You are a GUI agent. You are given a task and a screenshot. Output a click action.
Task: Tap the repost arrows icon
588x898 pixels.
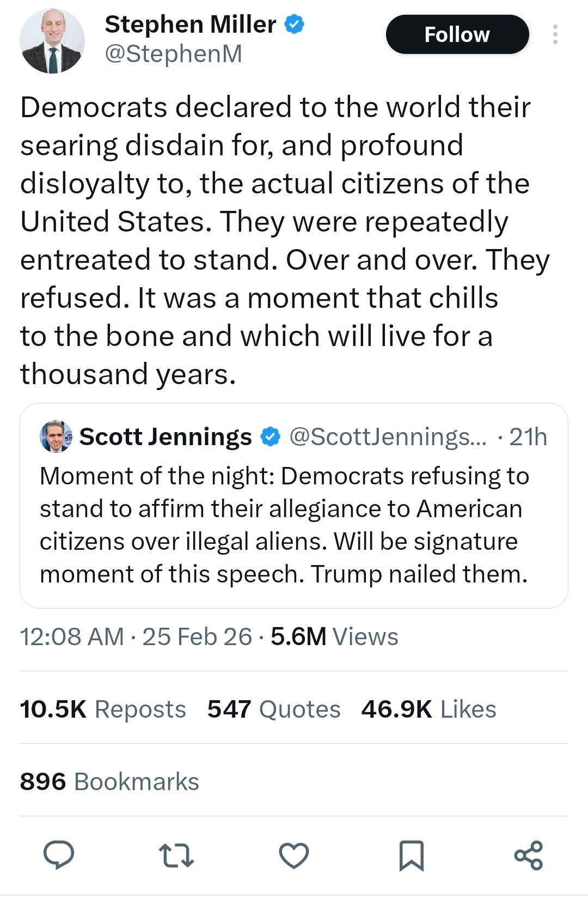(x=176, y=855)
